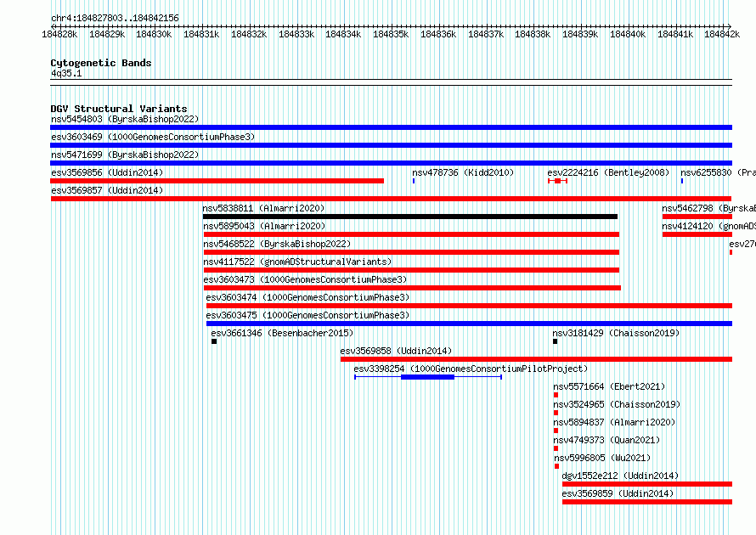Click the thick blue esv3398254 segment
756x535 pixels.
click(x=427, y=377)
